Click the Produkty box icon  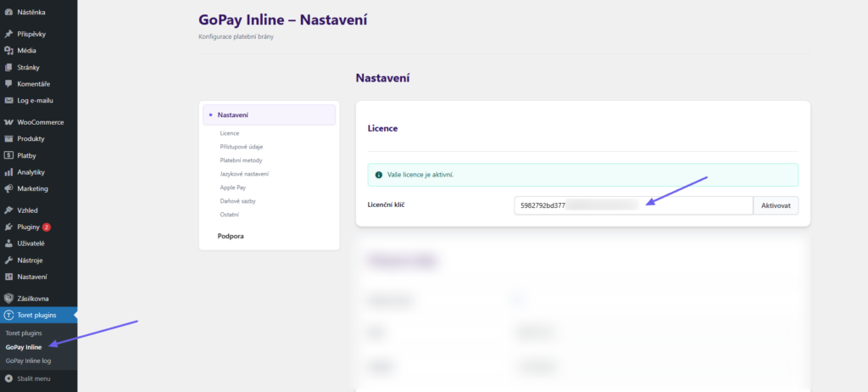[x=8, y=138]
